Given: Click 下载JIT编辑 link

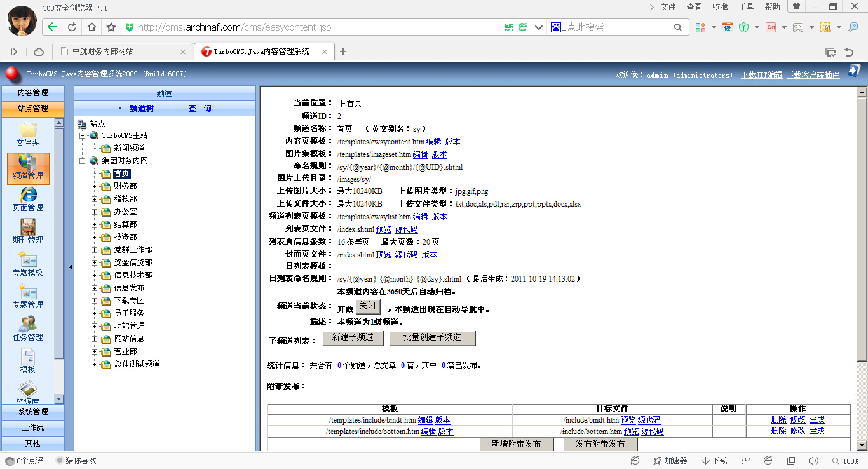Looking at the screenshot, I should [761, 75].
